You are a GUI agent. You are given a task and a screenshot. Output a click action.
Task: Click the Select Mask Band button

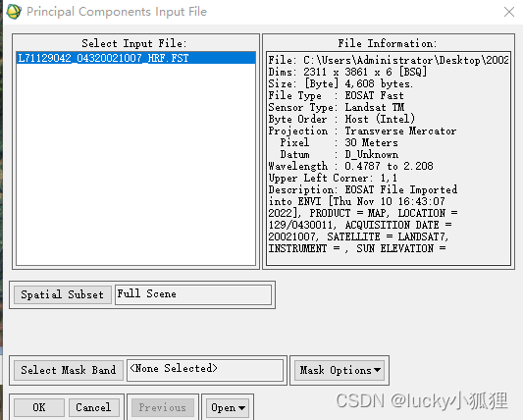point(69,370)
